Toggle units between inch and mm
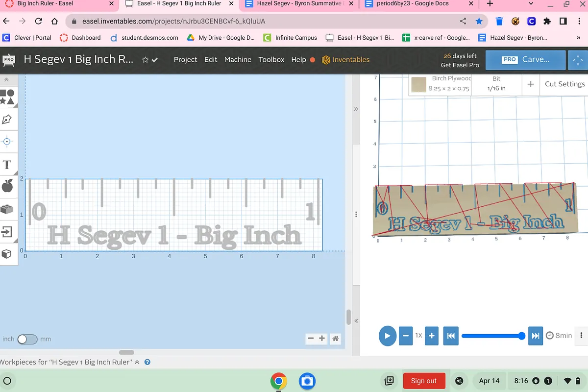The height and width of the screenshot is (392, 588). (x=27, y=339)
